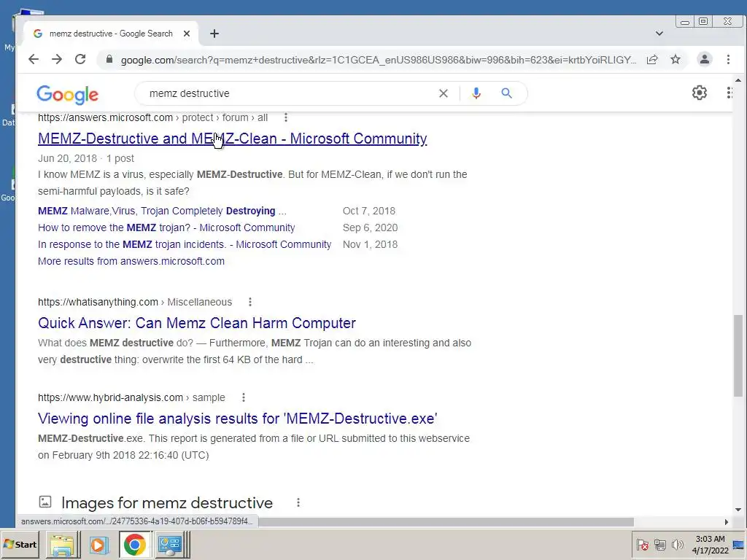Open Windows Explorer from taskbar
The height and width of the screenshot is (560, 747).
[63, 545]
